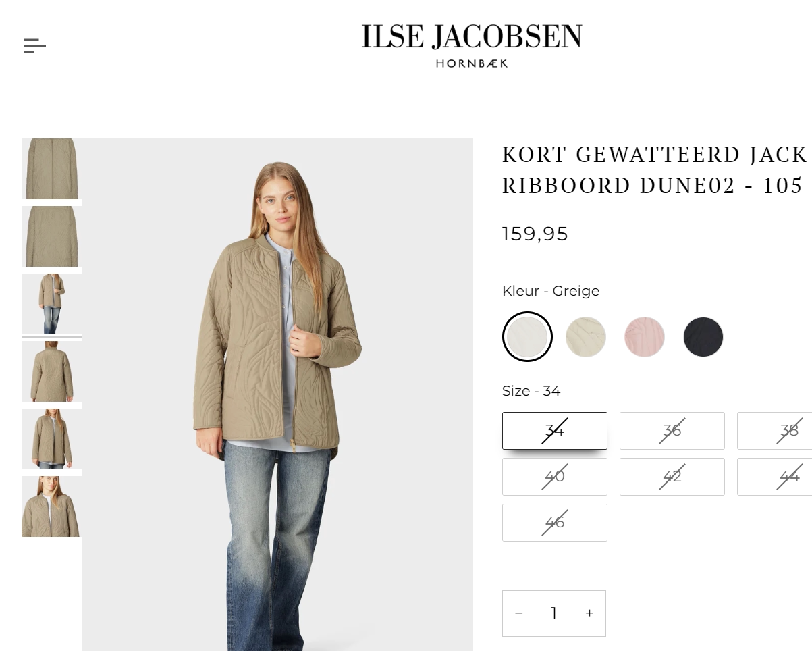View the model back view thumbnail

(52, 371)
